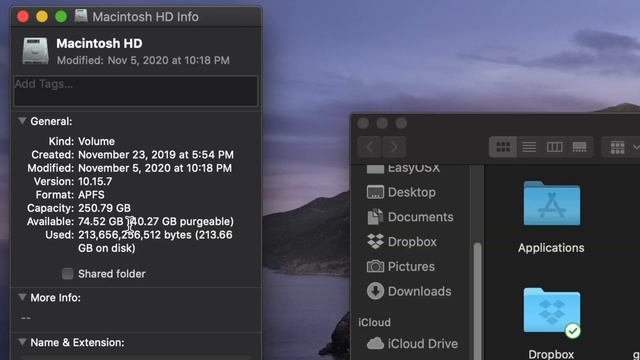Screen dimensions: 640x360
Task: Enable the Shared folder checkbox
Action: pyautogui.click(x=67, y=273)
